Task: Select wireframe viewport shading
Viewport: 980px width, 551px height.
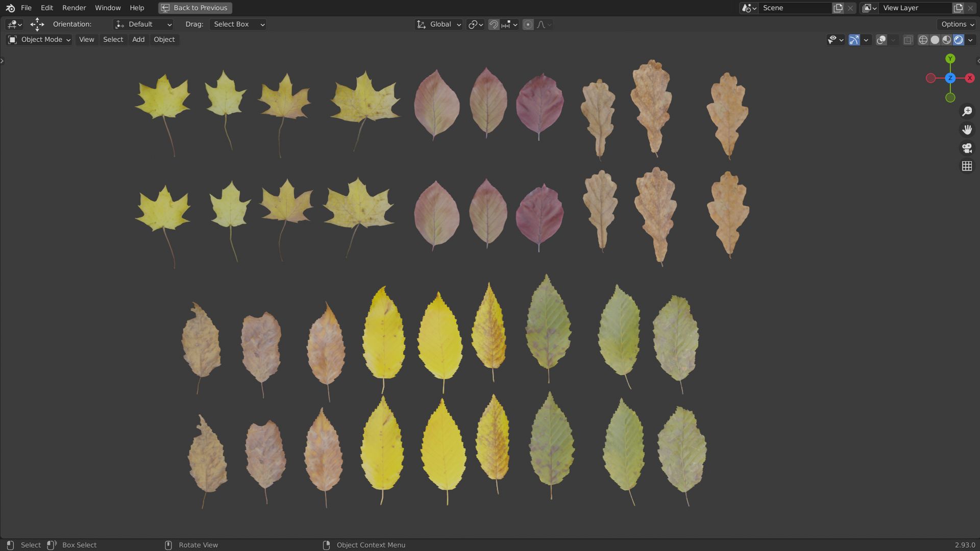Action: click(x=923, y=40)
